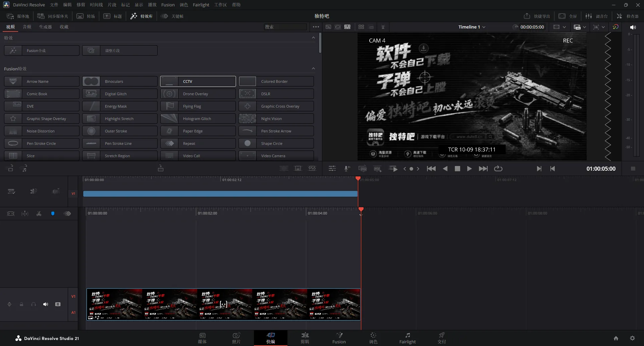Toggle the blue marker icon in timeline toolbar
644x346 pixels.
53,214
